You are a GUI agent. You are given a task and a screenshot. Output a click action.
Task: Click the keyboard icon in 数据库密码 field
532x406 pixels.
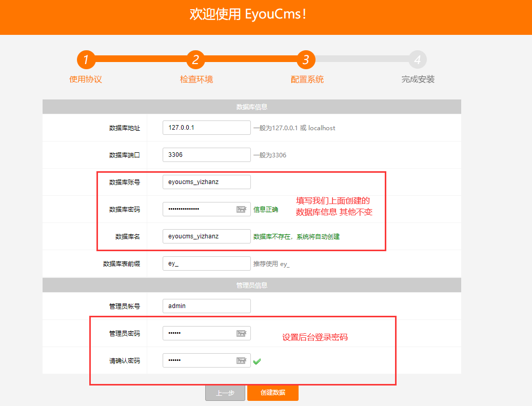click(x=242, y=209)
